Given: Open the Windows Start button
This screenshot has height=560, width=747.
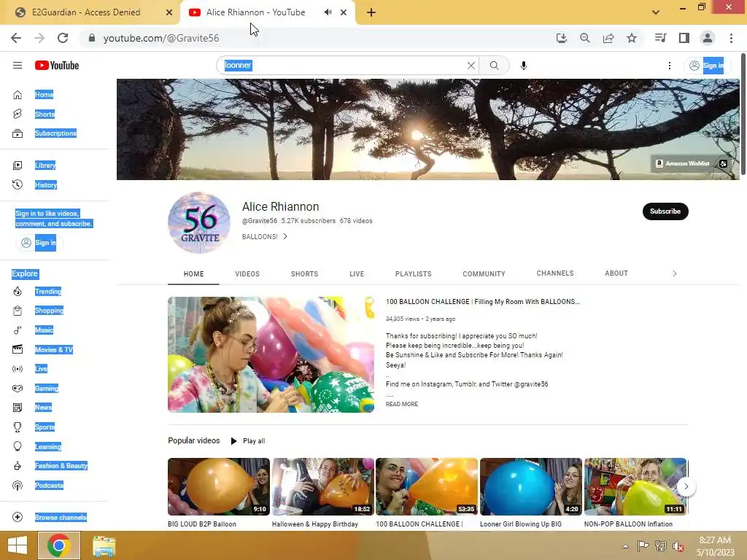Looking at the screenshot, I should (x=18, y=545).
